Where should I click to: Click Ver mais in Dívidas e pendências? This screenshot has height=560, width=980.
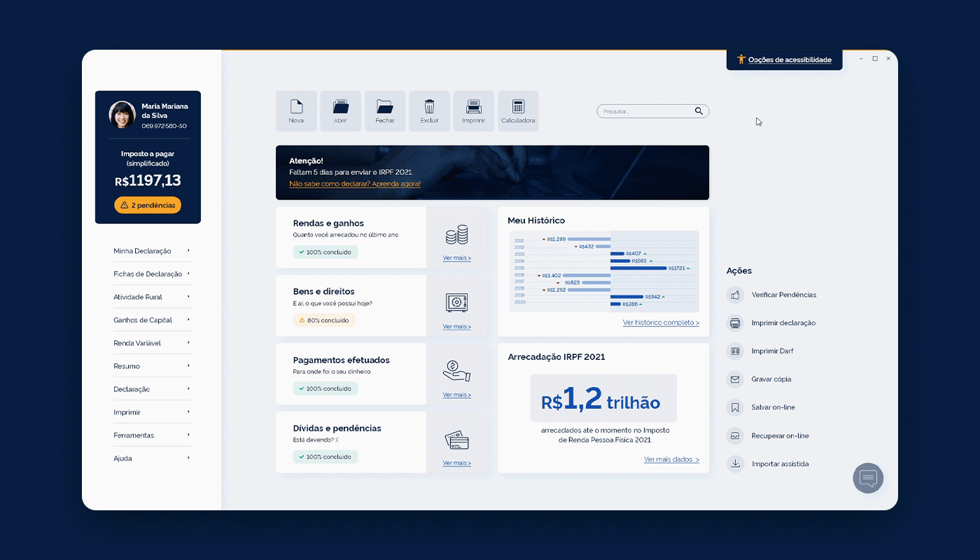[x=457, y=463]
